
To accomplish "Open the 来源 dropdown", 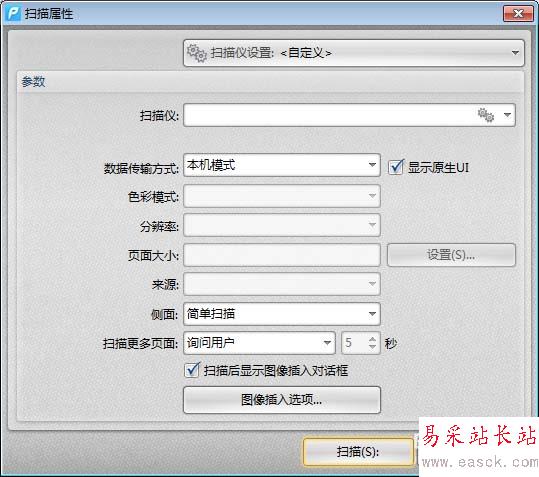I will (282, 284).
